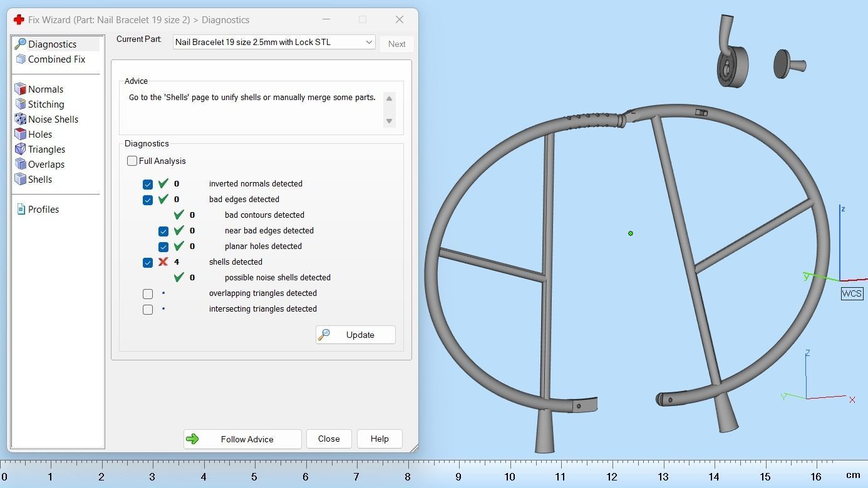Image resolution: width=868 pixels, height=488 pixels.
Task: Click the Profiles document icon
Action: pos(21,209)
